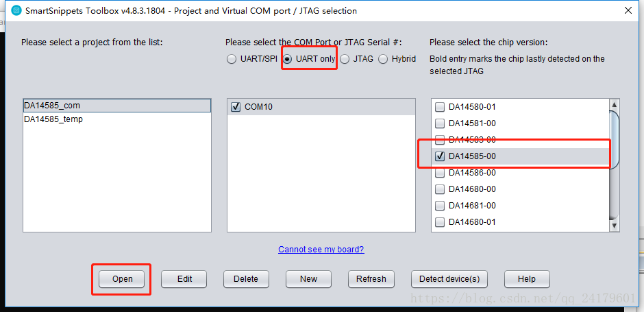Select the UART only radio button

coord(288,59)
